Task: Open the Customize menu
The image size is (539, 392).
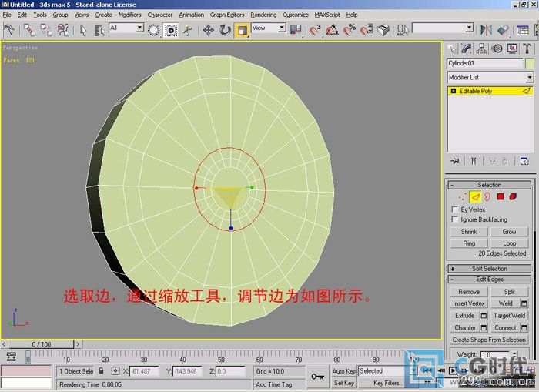Action: click(x=295, y=15)
